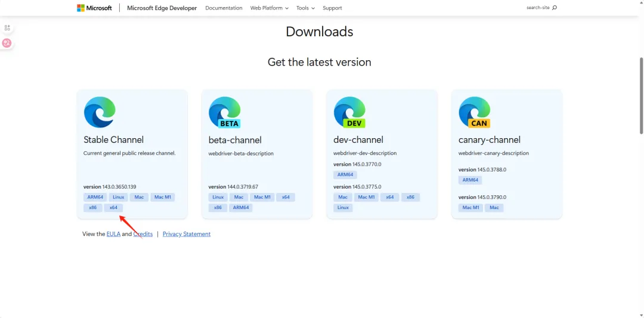Click the version 143.0.3650.139 text

pyautogui.click(x=110, y=187)
